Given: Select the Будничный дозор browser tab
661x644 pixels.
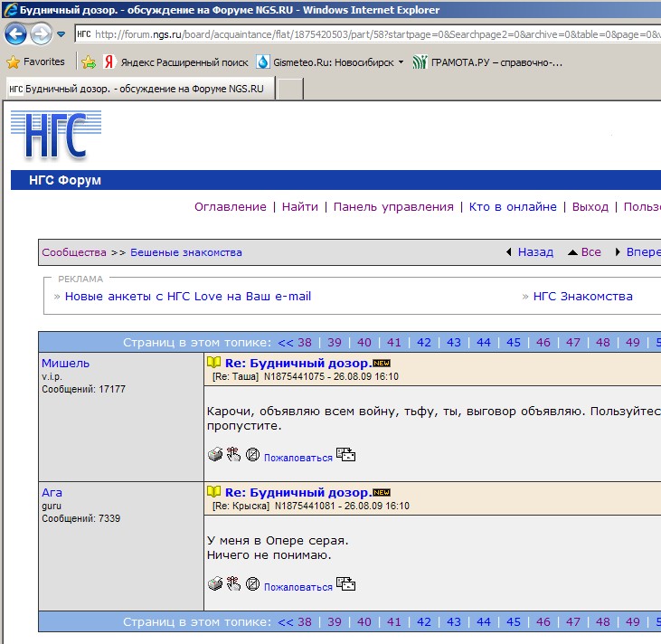Looking at the screenshot, I should pos(139,89).
